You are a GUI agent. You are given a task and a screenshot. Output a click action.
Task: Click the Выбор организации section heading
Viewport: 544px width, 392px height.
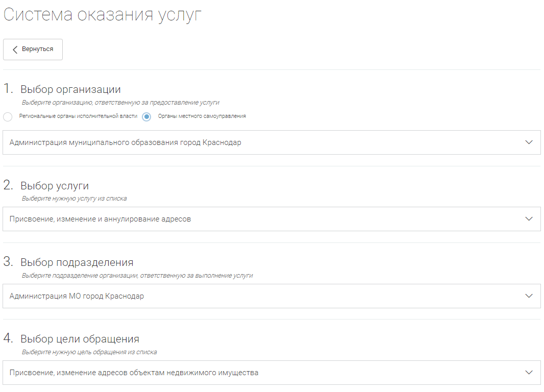pyautogui.click(x=70, y=89)
